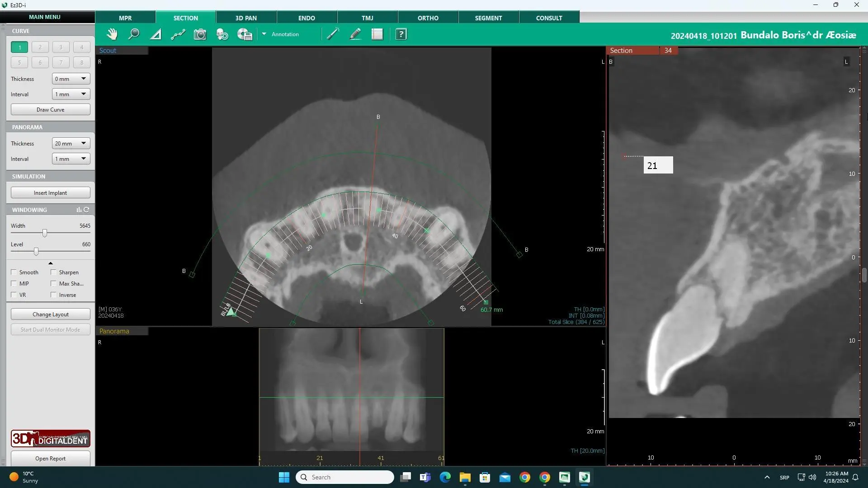Click the Change Layout button
Screen dimensions: 868x488
(x=51, y=314)
